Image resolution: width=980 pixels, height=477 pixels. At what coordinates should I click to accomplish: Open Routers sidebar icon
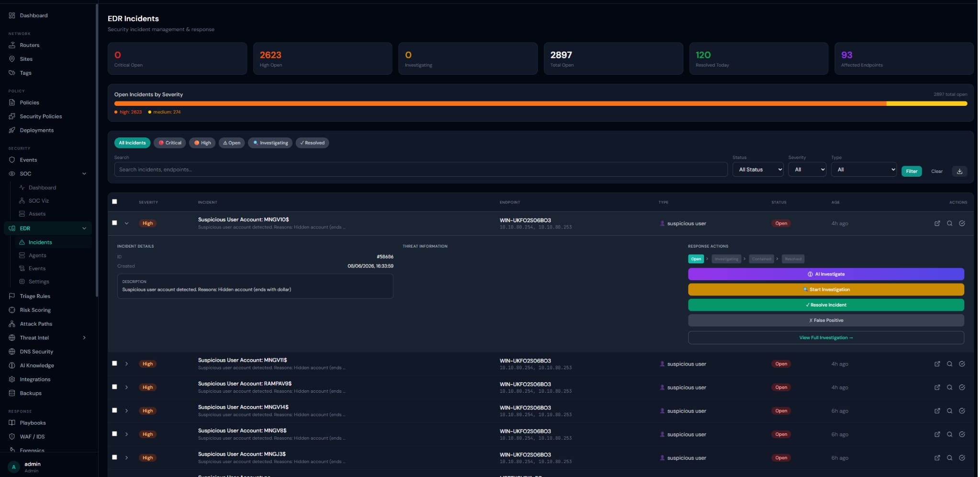[12, 45]
